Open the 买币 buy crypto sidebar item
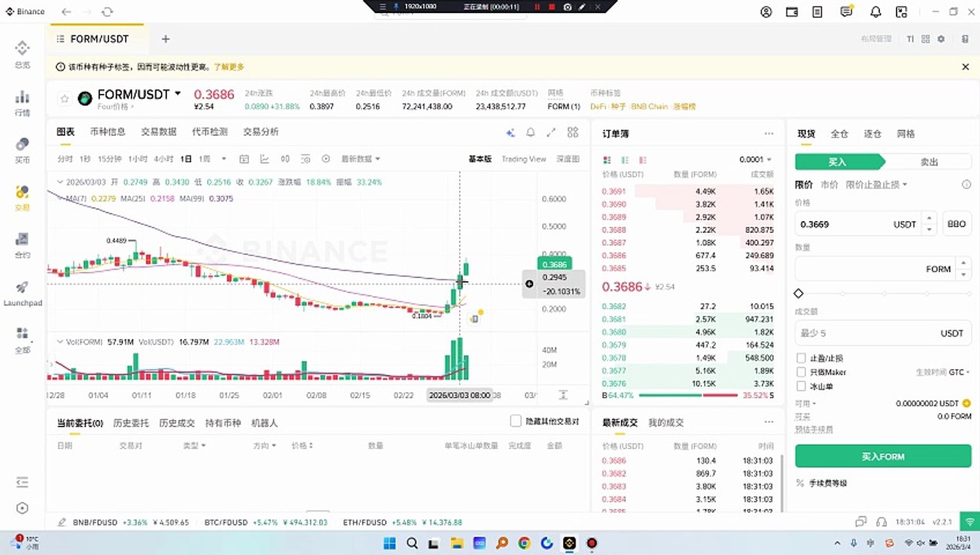Image resolution: width=980 pixels, height=555 pixels. pos(22,150)
